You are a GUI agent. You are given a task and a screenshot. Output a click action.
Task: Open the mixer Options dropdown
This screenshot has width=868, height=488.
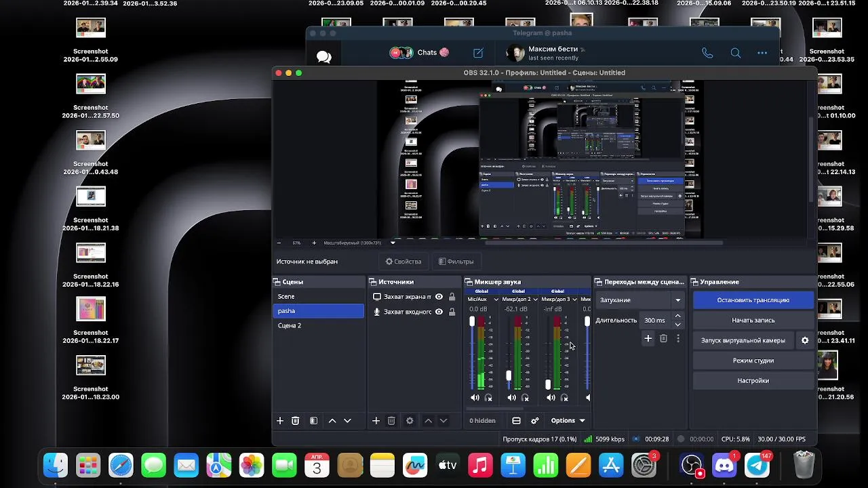pyautogui.click(x=568, y=421)
